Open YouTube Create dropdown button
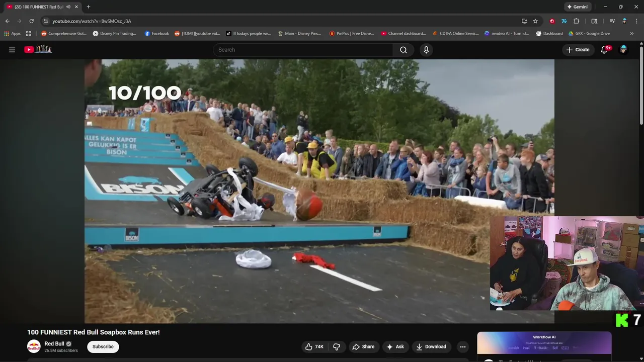 pos(578,50)
